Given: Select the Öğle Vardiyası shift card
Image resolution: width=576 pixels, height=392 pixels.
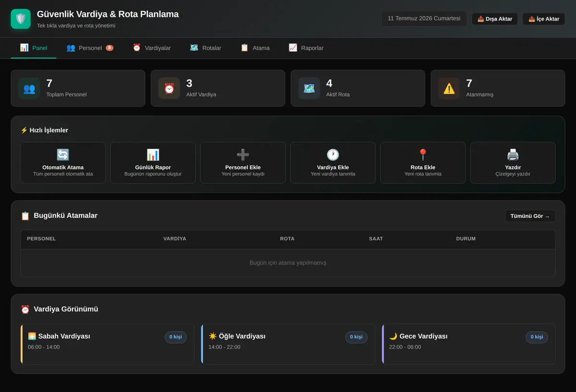Looking at the screenshot, I should click(288, 344).
